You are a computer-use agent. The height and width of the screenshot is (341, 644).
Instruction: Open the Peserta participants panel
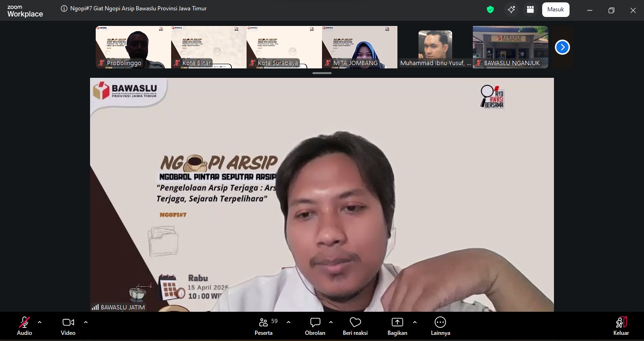tap(264, 323)
